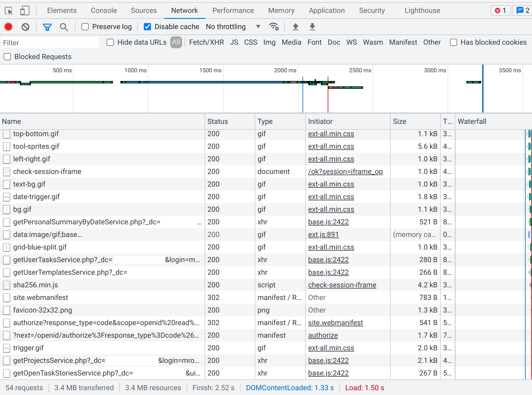Select the All requests filter

(176, 42)
